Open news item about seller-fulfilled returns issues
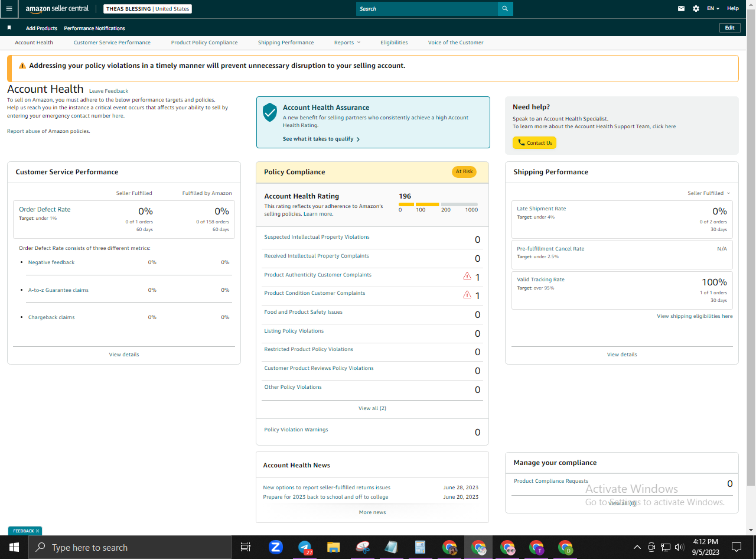The image size is (756, 559). 327,487
